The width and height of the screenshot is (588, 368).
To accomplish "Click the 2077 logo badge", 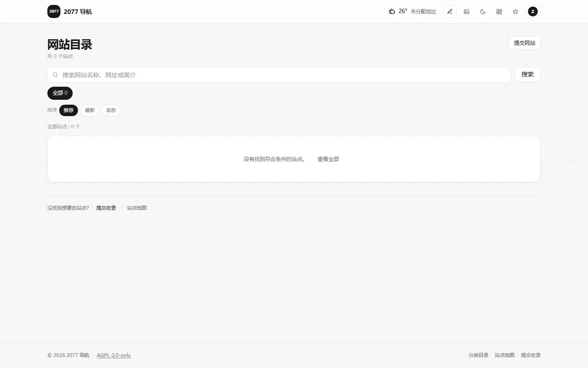I will click(x=54, y=11).
